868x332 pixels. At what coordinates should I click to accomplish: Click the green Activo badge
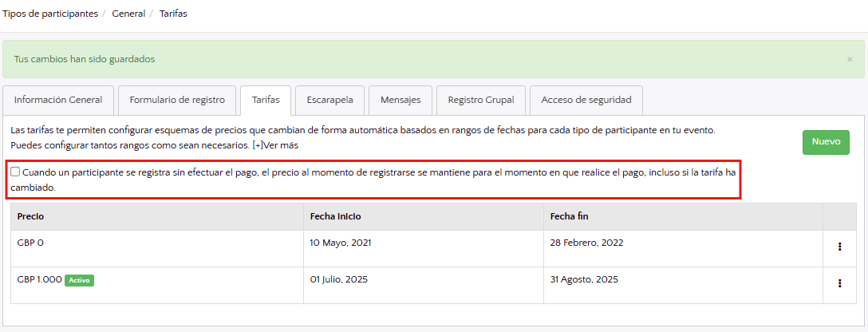click(79, 280)
